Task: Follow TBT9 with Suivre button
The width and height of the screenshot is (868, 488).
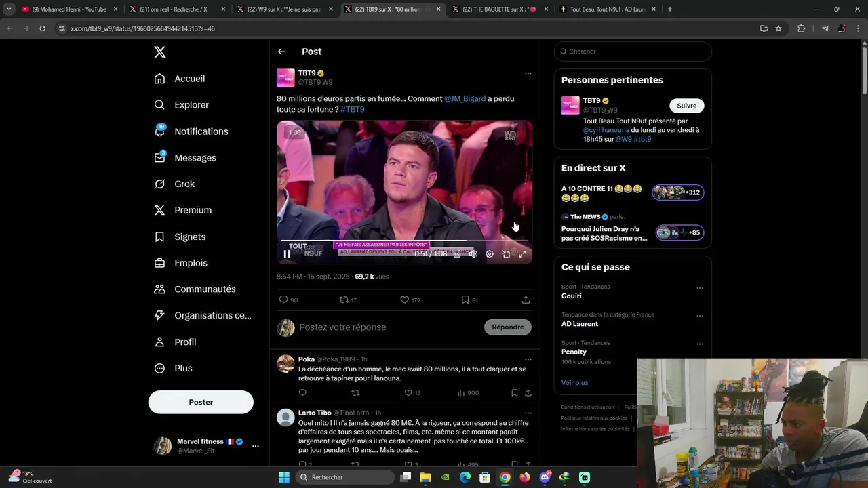Action: (686, 106)
